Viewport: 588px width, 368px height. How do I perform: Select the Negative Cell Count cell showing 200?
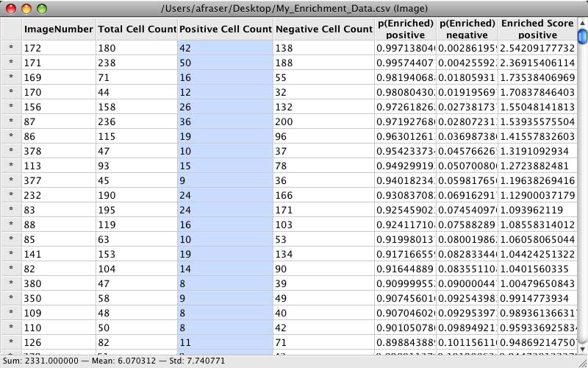coord(323,121)
